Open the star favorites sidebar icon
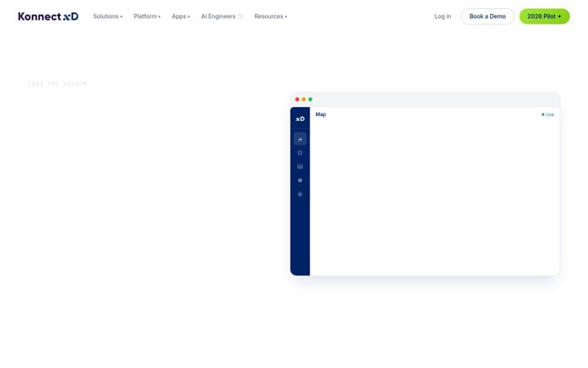 (300, 152)
